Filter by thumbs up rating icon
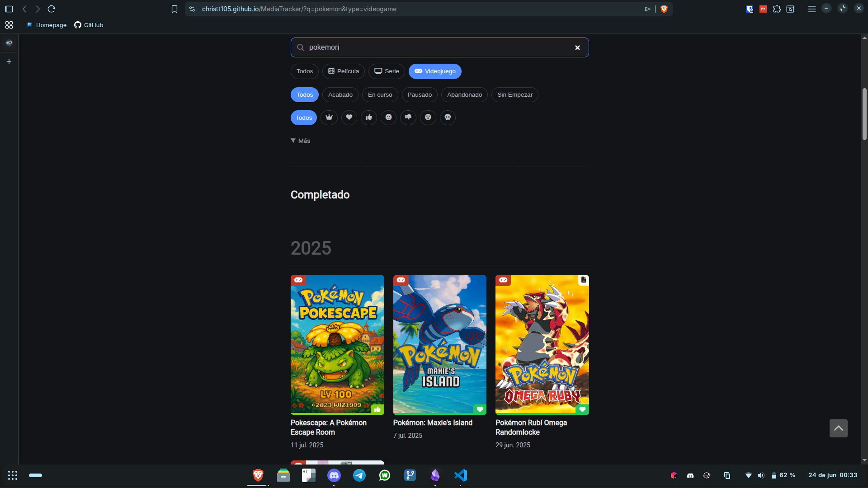The image size is (868, 488). pyautogui.click(x=369, y=117)
